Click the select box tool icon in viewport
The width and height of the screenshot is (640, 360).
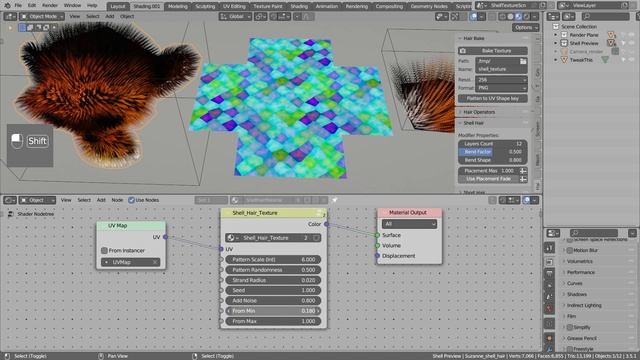(x=22, y=27)
